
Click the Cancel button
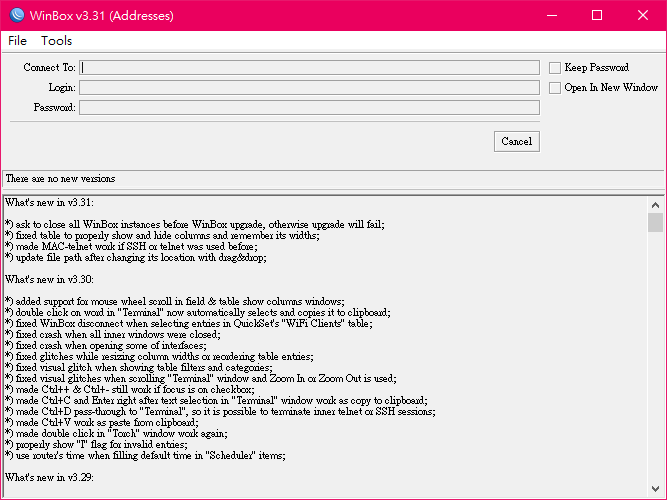point(517,141)
